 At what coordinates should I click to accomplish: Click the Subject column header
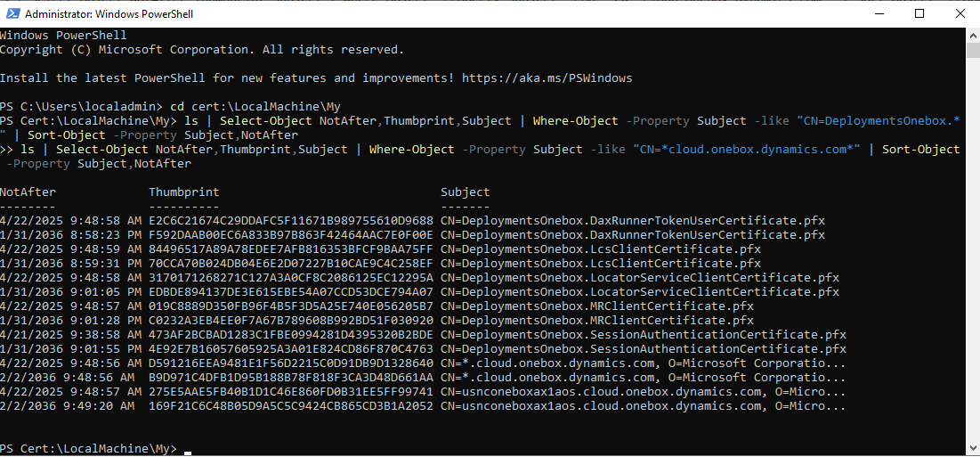click(x=465, y=192)
